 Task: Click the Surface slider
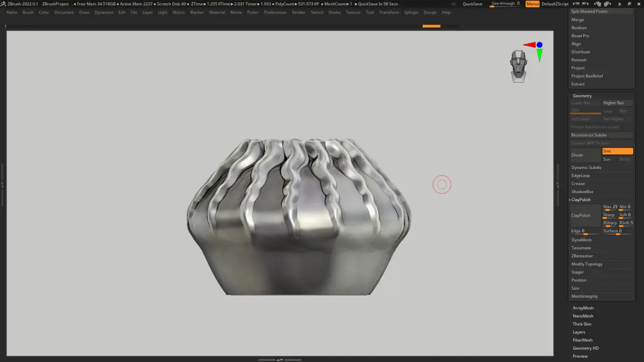618,232
